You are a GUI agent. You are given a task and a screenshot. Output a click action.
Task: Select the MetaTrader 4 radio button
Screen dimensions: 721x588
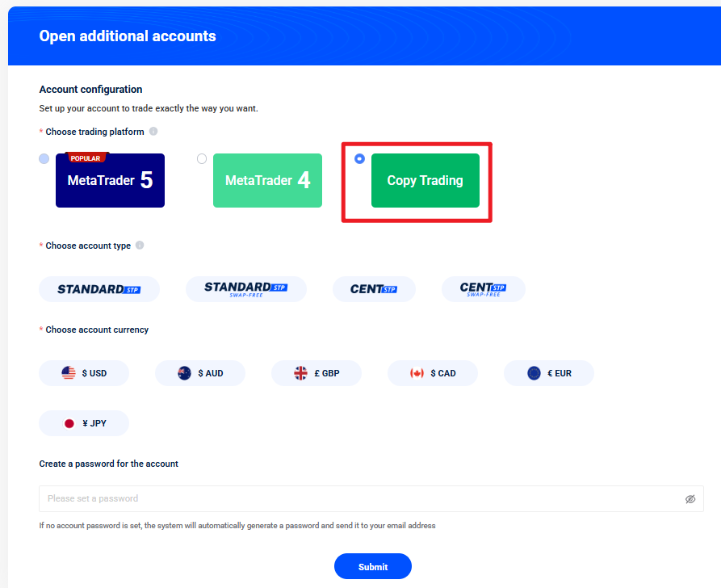[202, 159]
